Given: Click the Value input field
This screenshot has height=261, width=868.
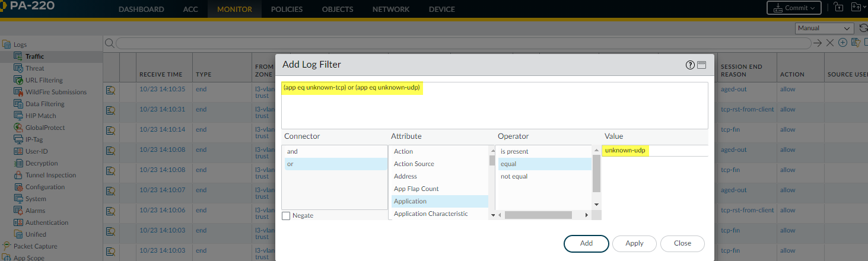Looking at the screenshot, I should click(x=654, y=151).
